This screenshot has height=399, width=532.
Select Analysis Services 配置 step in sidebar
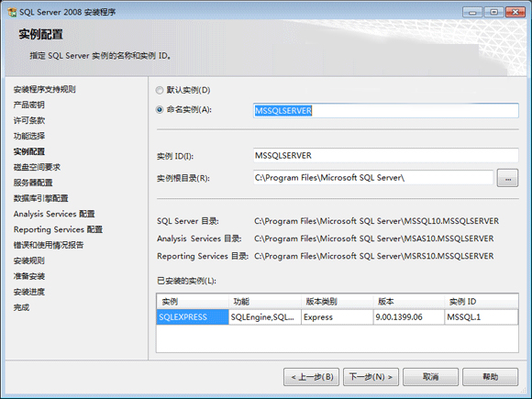[x=54, y=214]
